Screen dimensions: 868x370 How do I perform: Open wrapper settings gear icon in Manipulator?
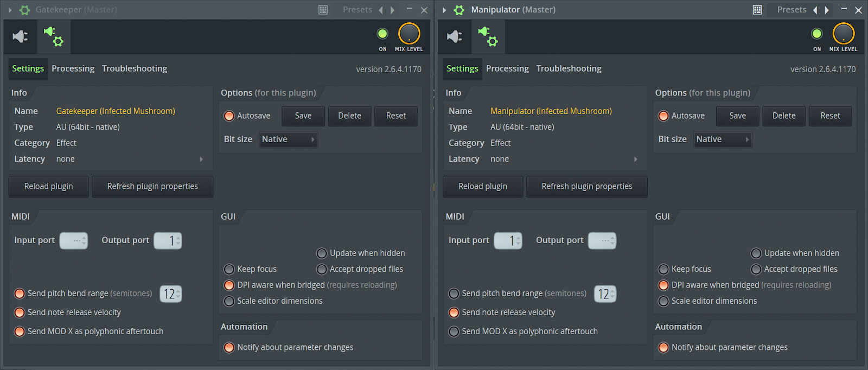488,36
